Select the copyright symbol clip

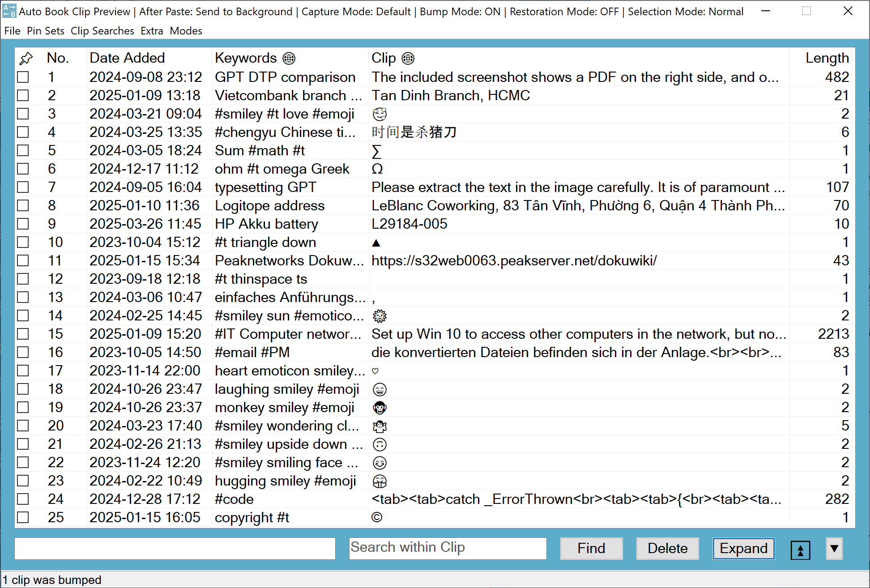click(x=377, y=517)
